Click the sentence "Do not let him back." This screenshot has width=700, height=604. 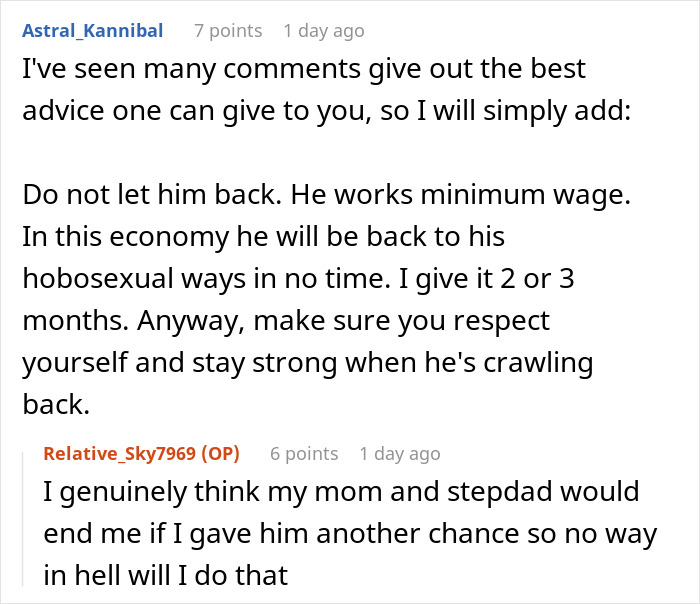[140, 198]
